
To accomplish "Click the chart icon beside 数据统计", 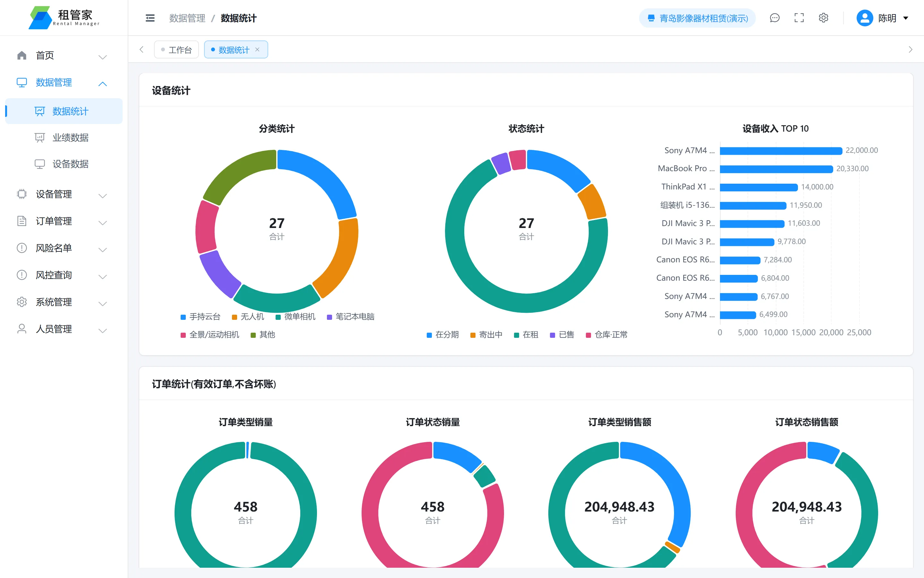I will point(40,111).
